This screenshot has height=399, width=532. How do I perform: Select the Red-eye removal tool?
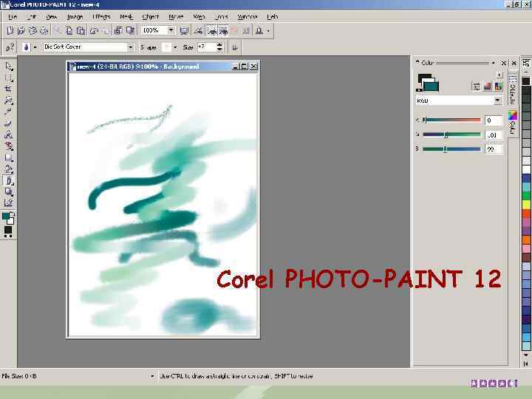click(9, 146)
